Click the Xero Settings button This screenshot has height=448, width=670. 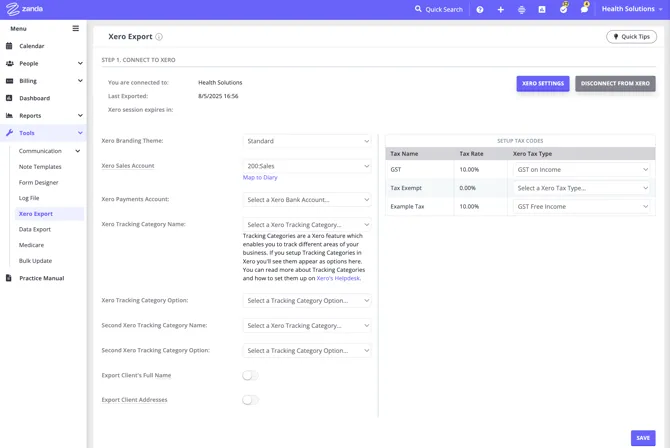point(543,83)
